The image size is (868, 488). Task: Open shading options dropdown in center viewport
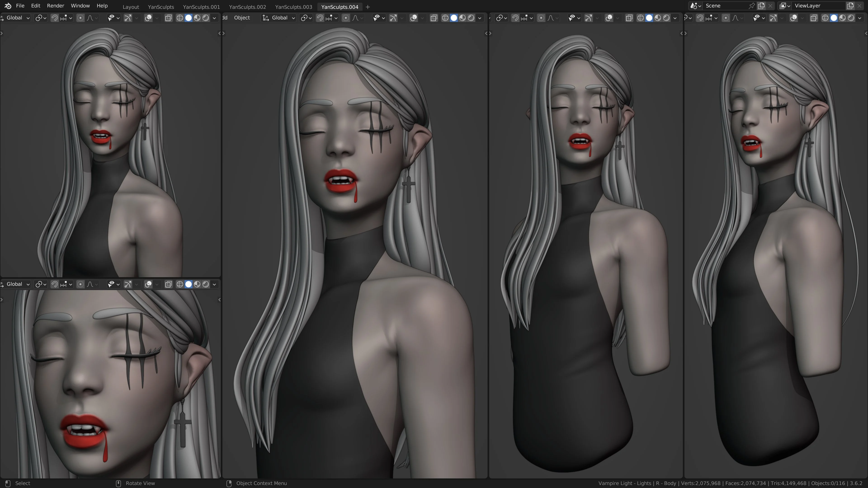point(480,18)
